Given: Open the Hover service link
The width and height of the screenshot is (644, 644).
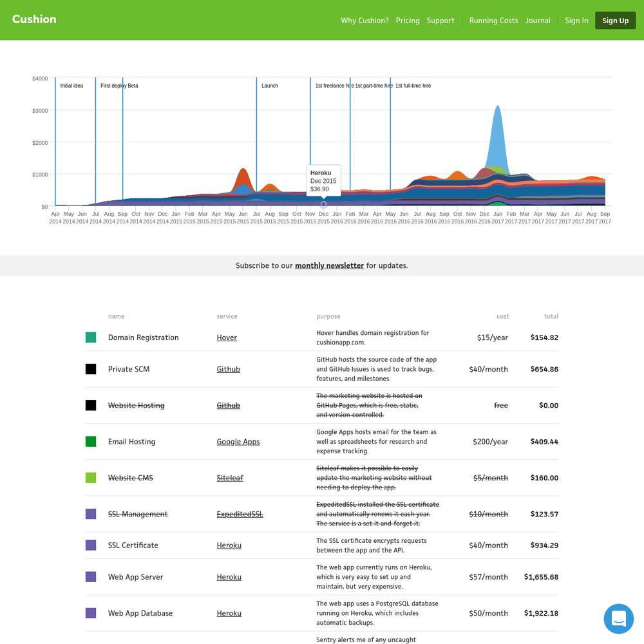Looking at the screenshot, I should coord(227,337).
